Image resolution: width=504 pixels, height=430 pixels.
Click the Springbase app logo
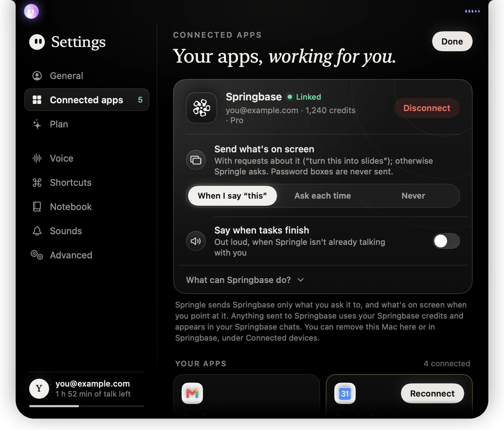point(201,108)
